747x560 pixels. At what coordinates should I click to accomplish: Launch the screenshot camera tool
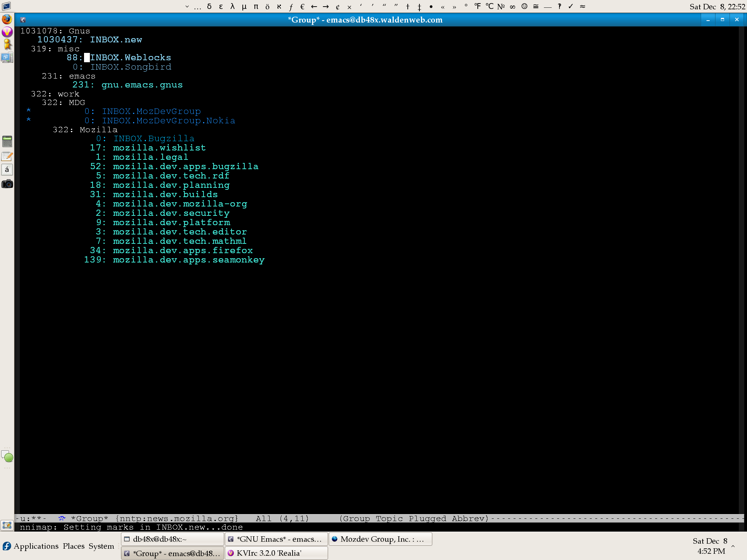[x=7, y=184]
